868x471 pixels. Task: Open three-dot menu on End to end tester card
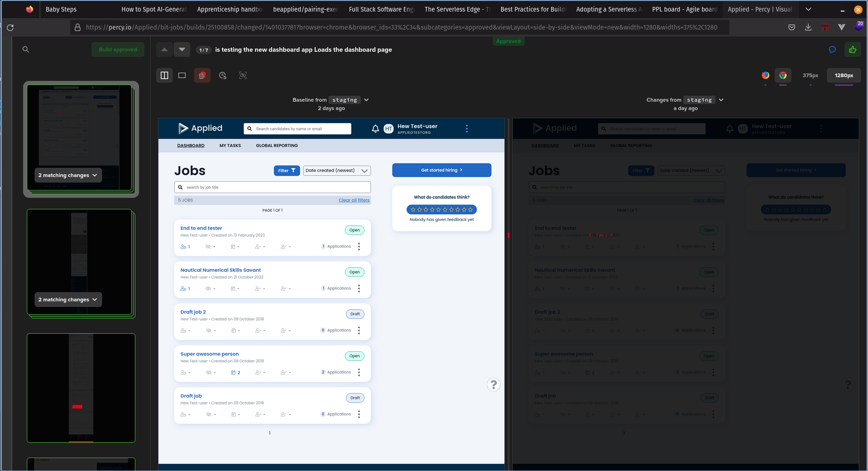pyautogui.click(x=359, y=247)
